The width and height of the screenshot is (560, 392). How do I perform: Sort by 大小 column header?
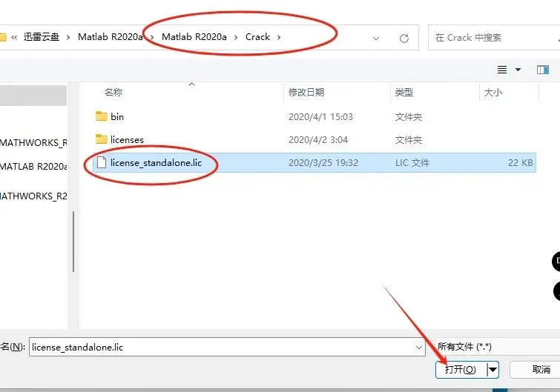[493, 93]
